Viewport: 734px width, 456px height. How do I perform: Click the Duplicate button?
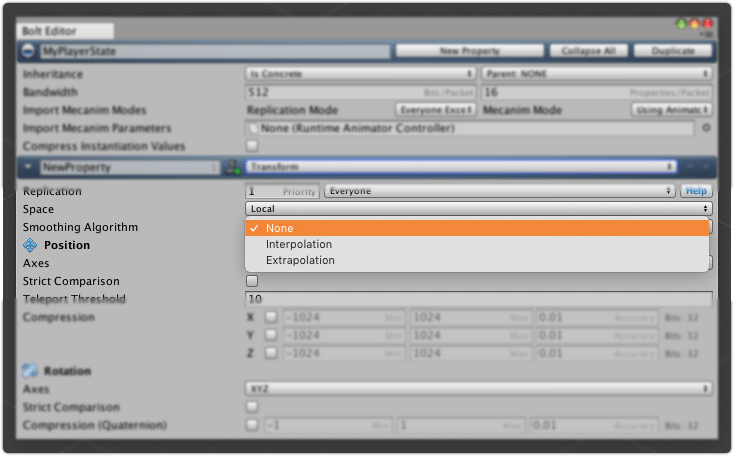[673, 51]
